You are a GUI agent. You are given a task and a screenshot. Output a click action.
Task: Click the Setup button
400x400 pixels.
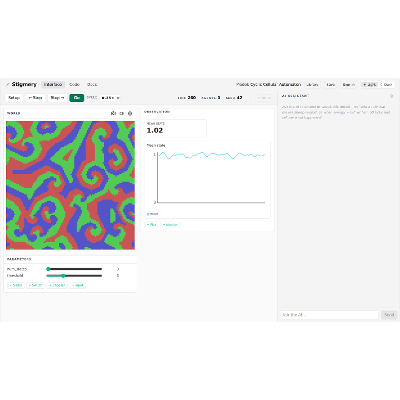[x=14, y=98]
